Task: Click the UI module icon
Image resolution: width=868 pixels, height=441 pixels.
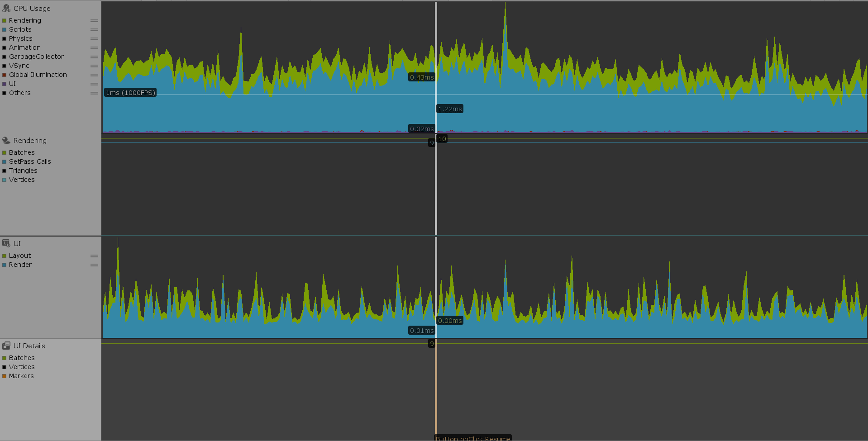Action: (x=6, y=243)
